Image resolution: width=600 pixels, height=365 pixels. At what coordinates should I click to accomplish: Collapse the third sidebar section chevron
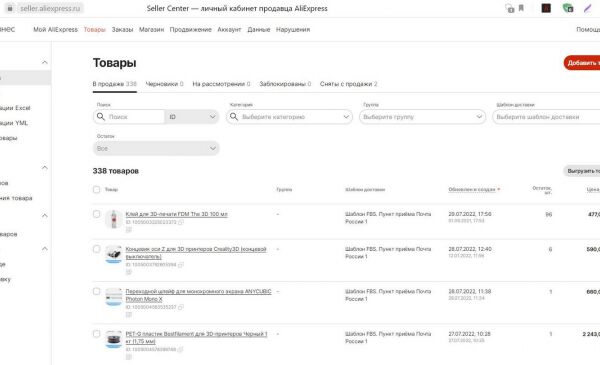[45, 216]
